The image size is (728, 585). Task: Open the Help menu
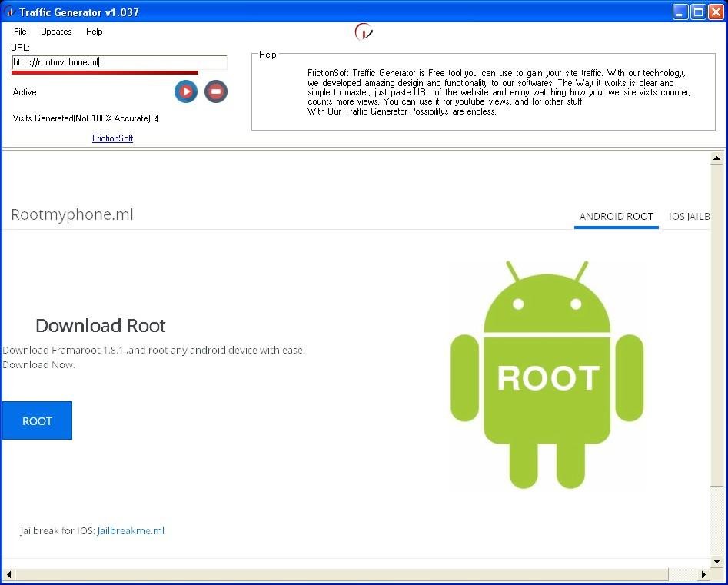[x=95, y=32]
